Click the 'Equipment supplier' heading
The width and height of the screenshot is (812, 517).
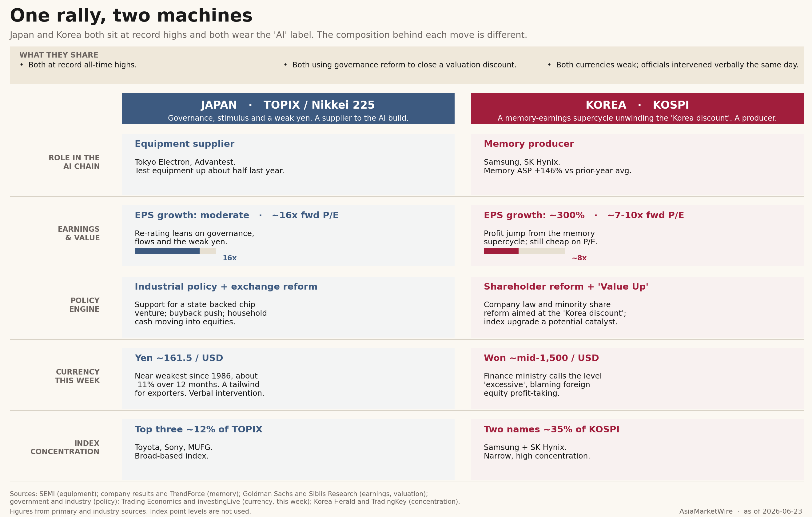(185, 144)
